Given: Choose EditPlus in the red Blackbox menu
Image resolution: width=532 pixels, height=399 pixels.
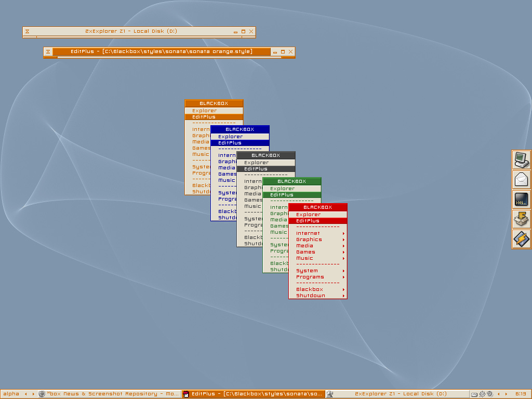Looking at the screenshot, I should tap(317, 221).
